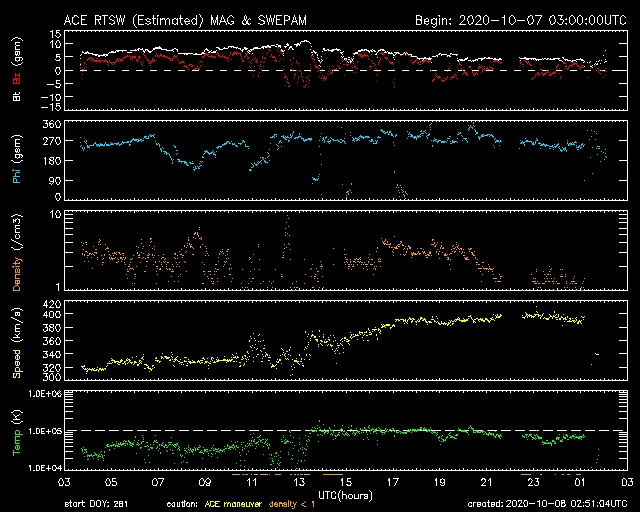Screen dimensions: 640x512
Task: Click hour '01' on the UTC axis
Action: pos(580,483)
